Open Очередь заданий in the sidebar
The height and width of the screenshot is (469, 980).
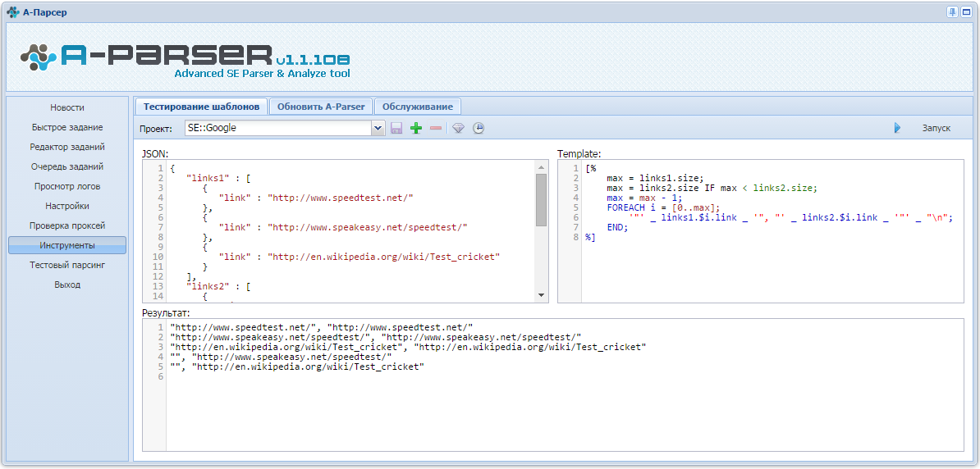(x=66, y=166)
